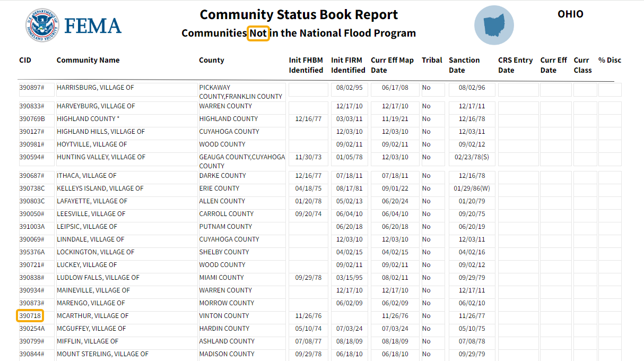Click the highlighted CID 390718

point(30,316)
